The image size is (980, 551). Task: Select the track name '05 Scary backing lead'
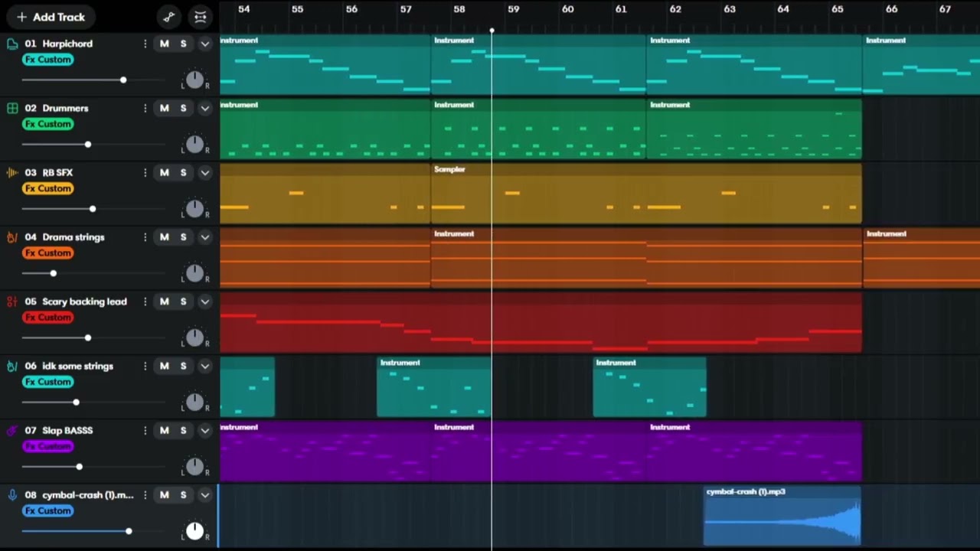click(x=76, y=302)
